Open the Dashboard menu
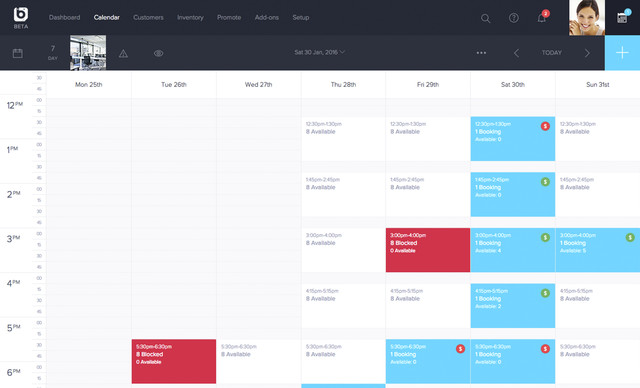 point(64,18)
